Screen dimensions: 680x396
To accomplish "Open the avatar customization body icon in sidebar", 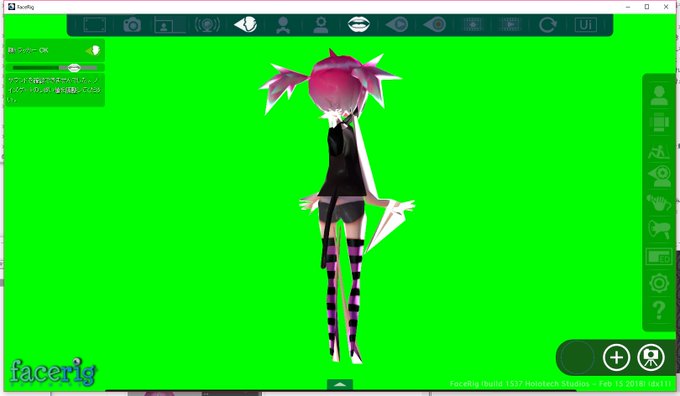I will pos(659,123).
